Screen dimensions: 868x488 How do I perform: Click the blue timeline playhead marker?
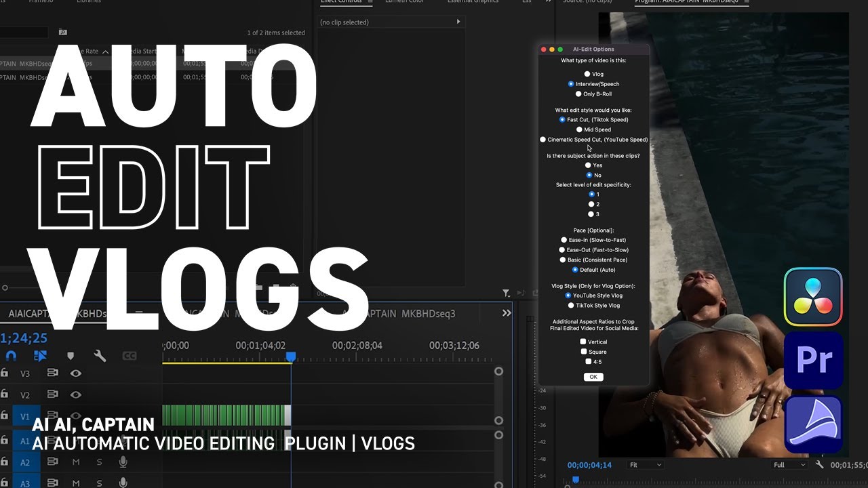pyautogui.click(x=291, y=357)
